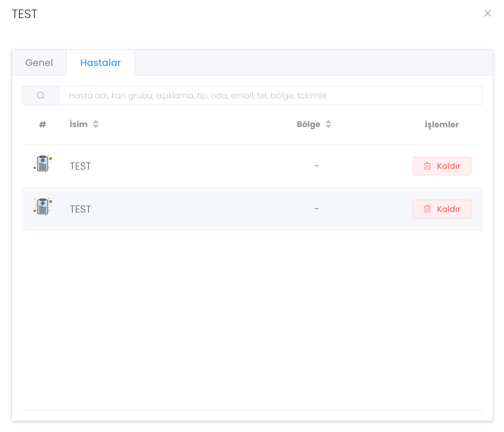504x432 pixels.
Task: Sort İsim column ascending with up arrow
Action: tap(96, 121)
